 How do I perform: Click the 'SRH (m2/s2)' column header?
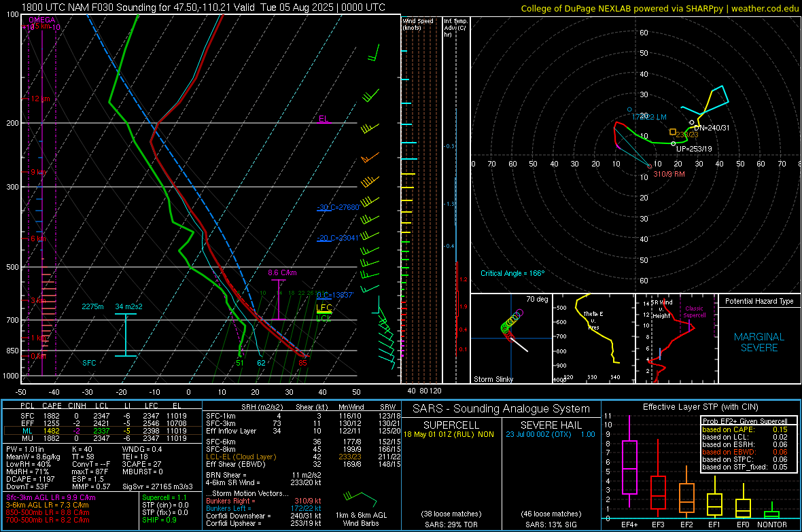point(262,407)
